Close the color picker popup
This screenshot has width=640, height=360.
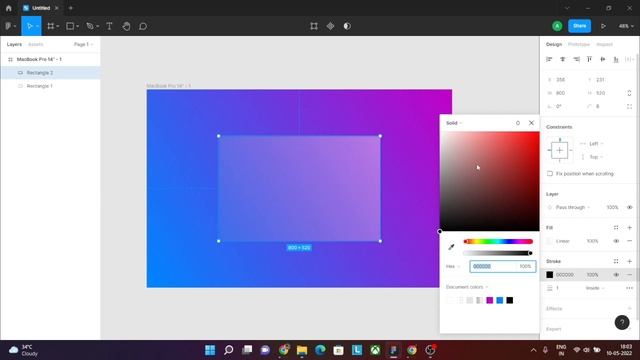[x=531, y=123]
